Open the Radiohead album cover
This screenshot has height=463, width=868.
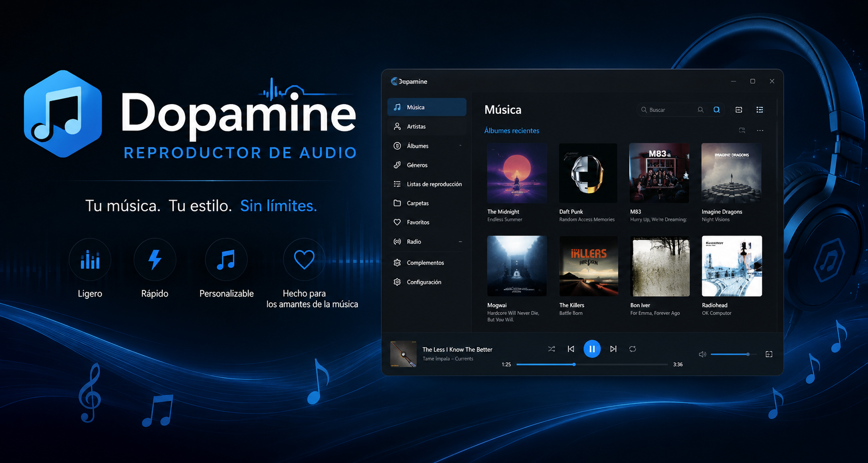coord(732,266)
